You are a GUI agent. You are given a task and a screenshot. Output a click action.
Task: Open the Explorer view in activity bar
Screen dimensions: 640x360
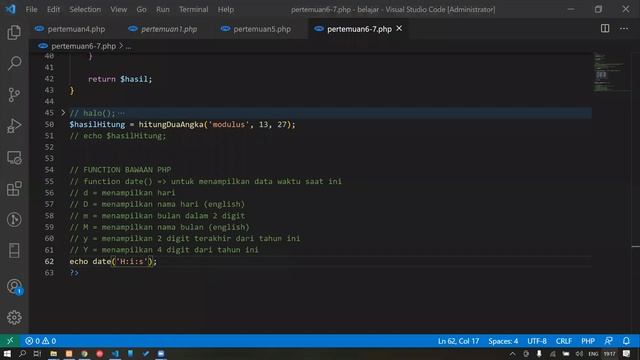click(x=14, y=33)
